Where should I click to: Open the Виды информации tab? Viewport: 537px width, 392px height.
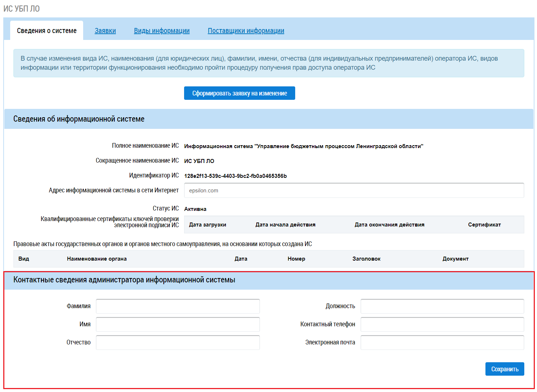click(x=162, y=31)
